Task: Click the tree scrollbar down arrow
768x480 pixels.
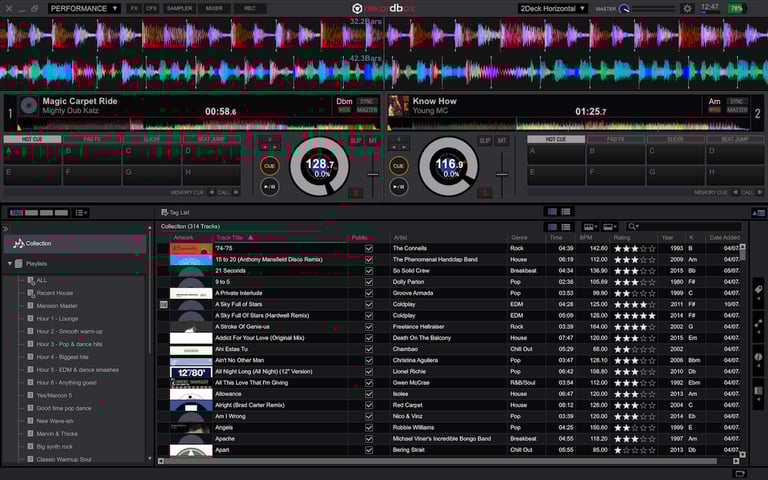Action: click(149, 459)
